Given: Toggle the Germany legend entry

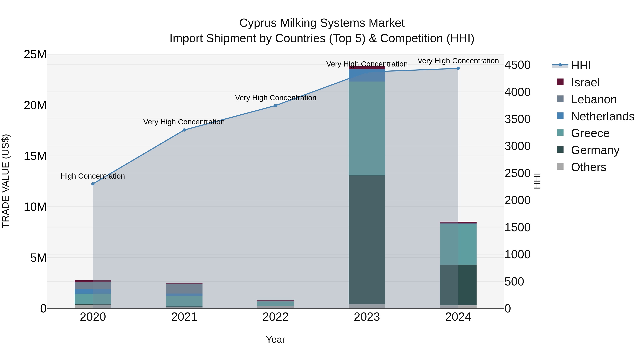Looking at the screenshot, I should (x=588, y=150).
